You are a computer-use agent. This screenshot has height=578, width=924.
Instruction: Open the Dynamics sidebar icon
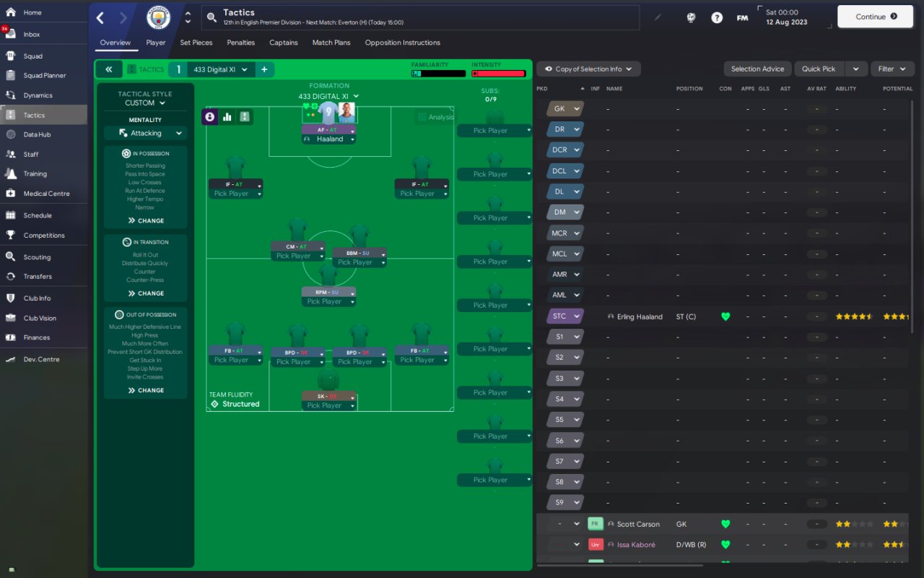pos(11,95)
